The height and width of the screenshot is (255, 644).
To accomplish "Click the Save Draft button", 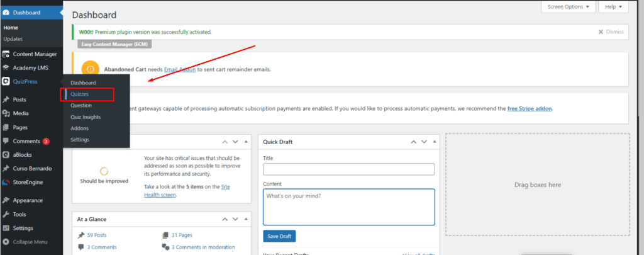I will tap(279, 236).
